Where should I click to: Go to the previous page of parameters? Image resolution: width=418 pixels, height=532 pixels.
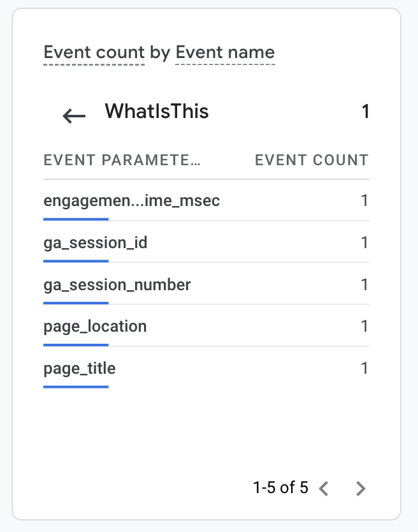tap(324, 489)
